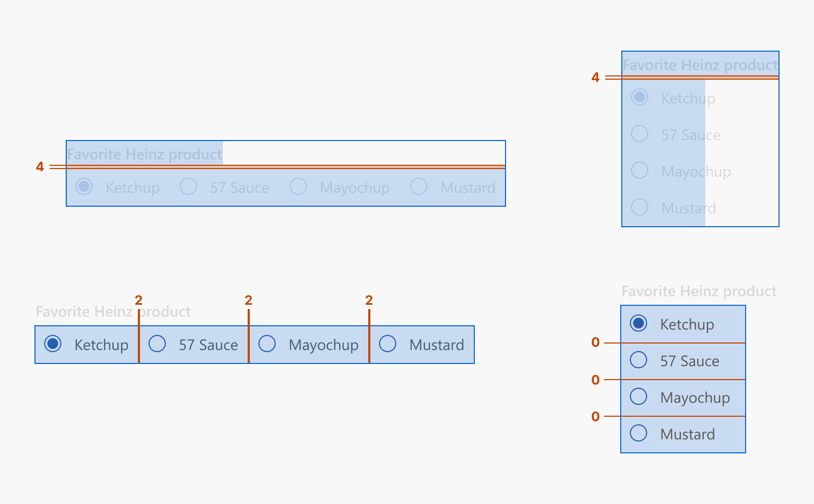This screenshot has width=814, height=504.
Task: Click highlighted 'Favorite Heinz product' heading of the dimmed vertical group
Action: pyautogui.click(x=700, y=65)
